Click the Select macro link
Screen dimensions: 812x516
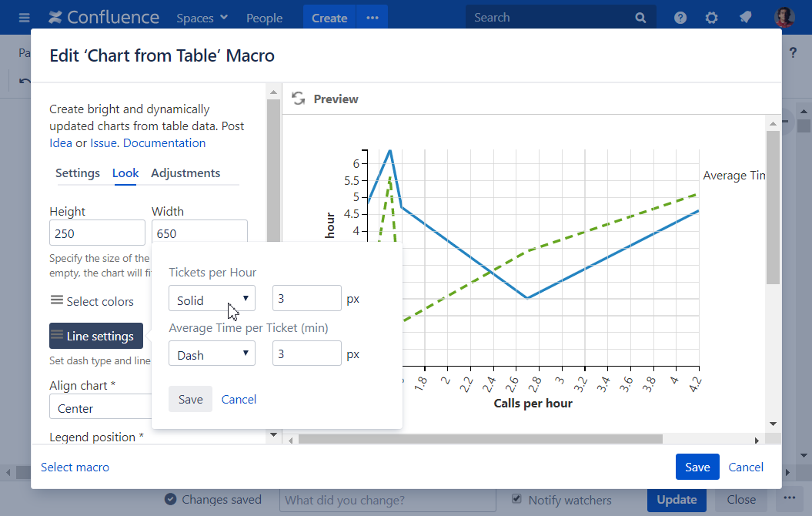point(75,467)
